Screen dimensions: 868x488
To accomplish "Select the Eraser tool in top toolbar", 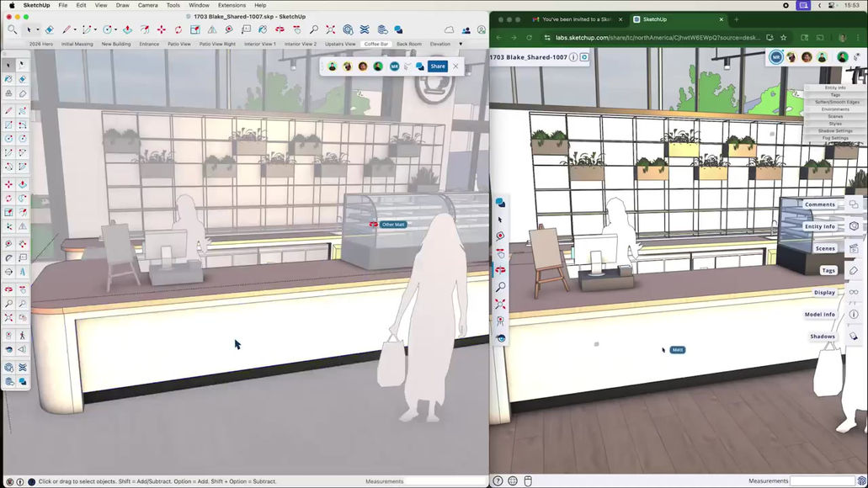I will point(50,30).
